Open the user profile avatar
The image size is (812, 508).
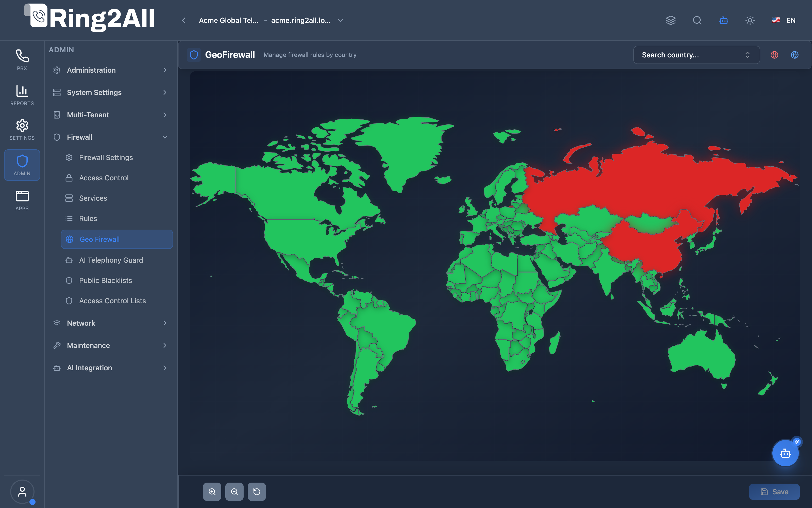click(22, 491)
